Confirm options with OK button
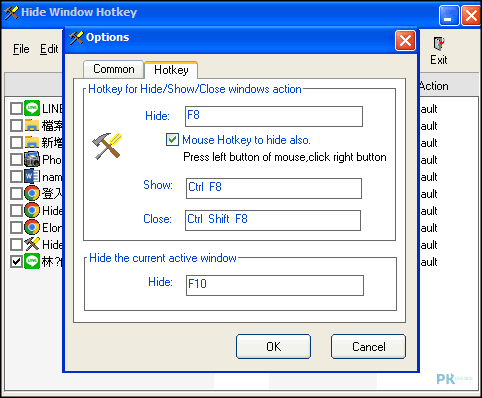Screen dimensions: 482x398 click(273, 347)
